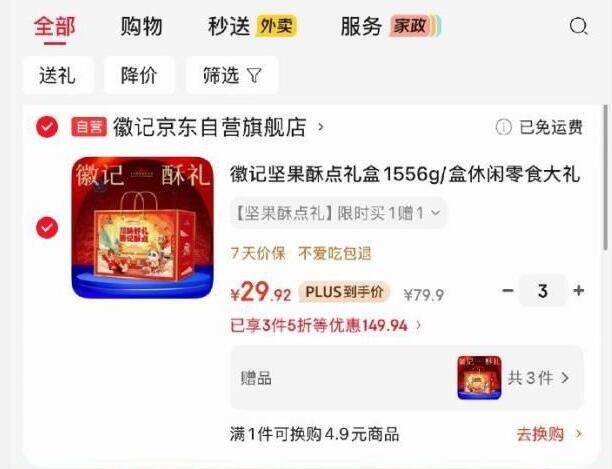Toggle the 降价 filter chip
Screen dimensions: 612x469
(x=139, y=75)
